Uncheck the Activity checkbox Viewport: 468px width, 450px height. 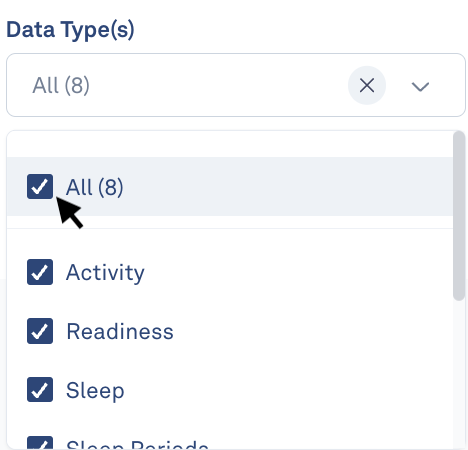point(40,272)
